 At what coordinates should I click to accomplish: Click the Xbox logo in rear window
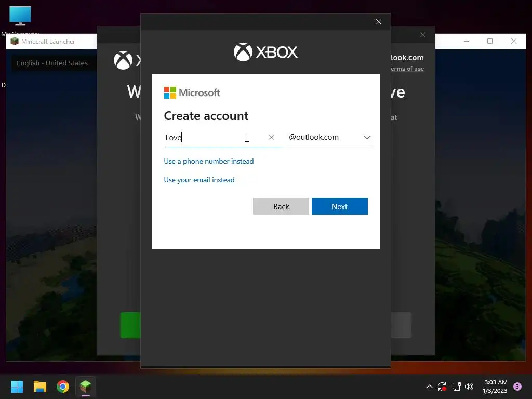127,60
